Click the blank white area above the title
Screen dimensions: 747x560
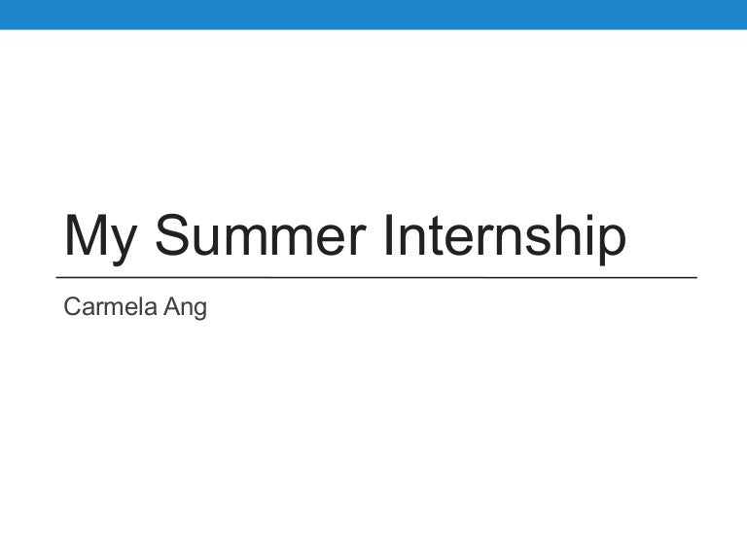pos(373,117)
